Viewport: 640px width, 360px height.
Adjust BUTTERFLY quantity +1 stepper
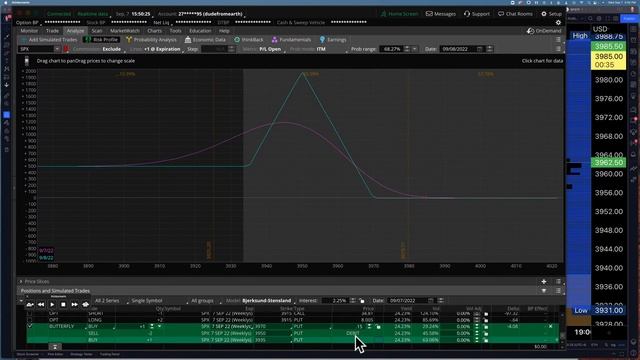click(152, 327)
